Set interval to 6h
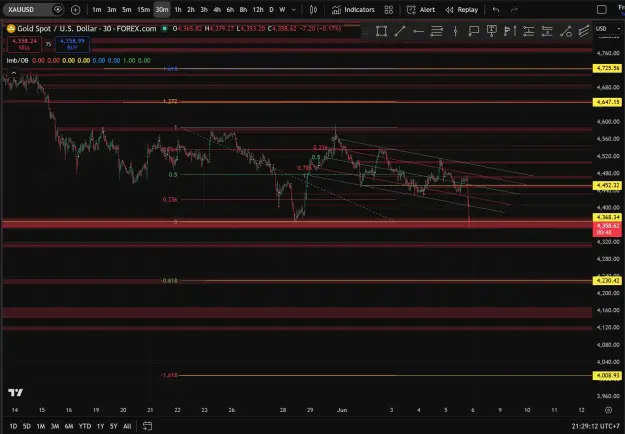625x434 pixels. (x=230, y=10)
